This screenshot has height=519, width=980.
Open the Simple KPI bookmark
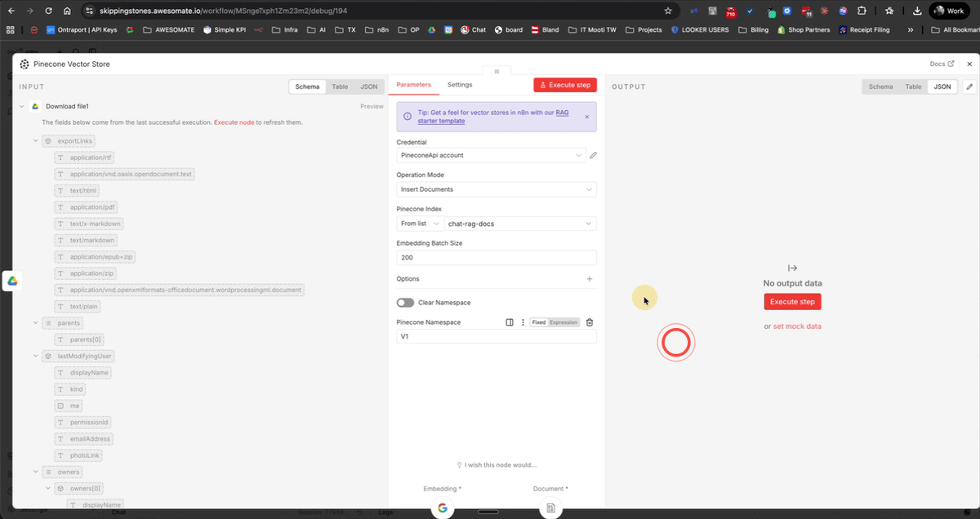pos(225,29)
